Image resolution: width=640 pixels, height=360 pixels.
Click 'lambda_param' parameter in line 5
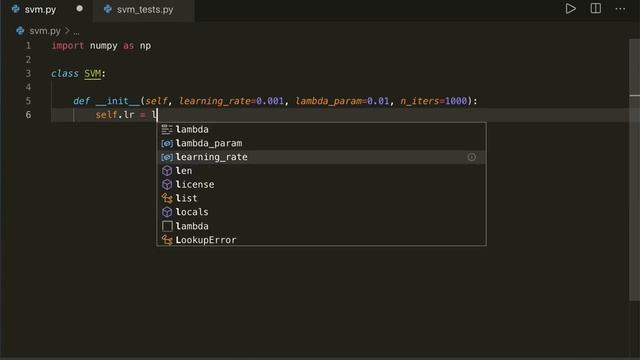coord(329,101)
